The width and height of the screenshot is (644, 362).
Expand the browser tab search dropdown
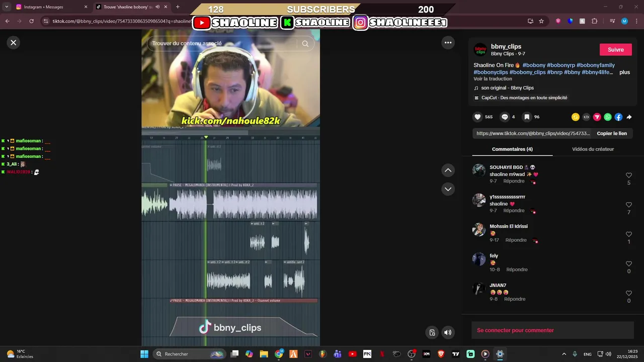pos(7,7)
